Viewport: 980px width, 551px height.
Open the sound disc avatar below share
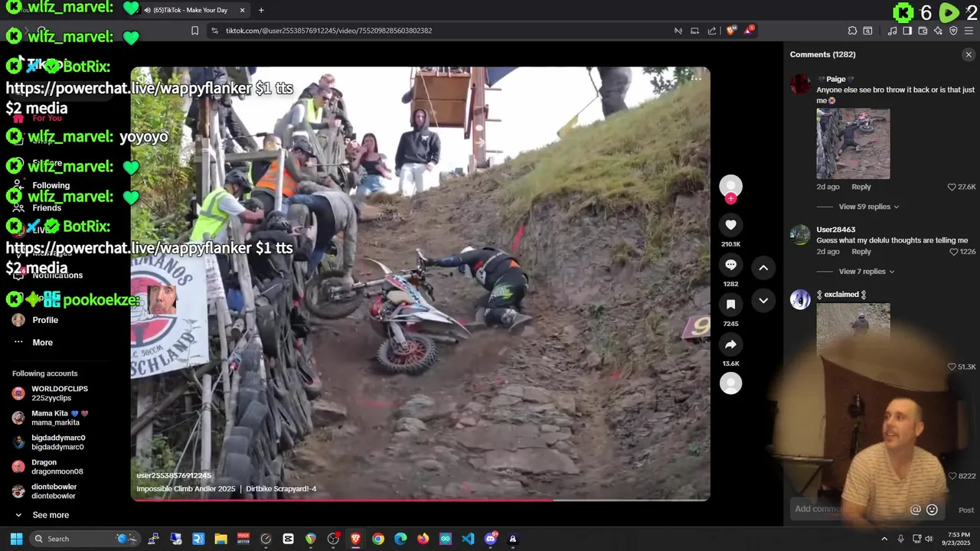click(730, 383)
